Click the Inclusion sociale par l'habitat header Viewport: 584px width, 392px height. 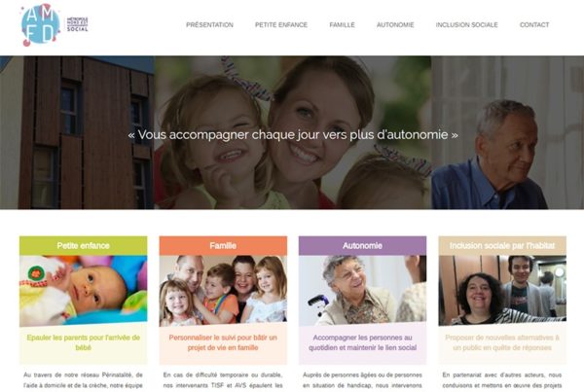tap(502, 246)
